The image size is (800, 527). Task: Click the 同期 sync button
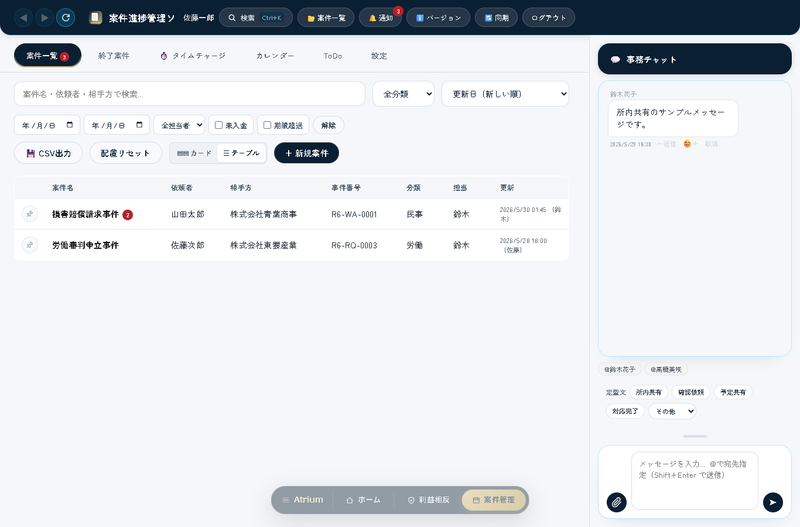[x=496, y=18]
